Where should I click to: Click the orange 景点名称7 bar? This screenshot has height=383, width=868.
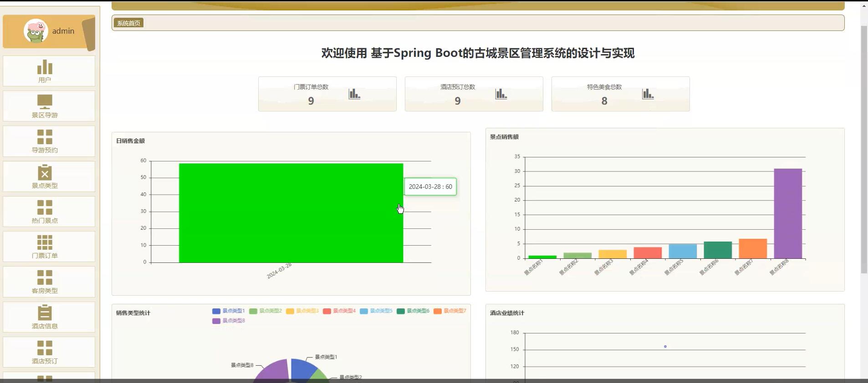(x=753, y=249)
